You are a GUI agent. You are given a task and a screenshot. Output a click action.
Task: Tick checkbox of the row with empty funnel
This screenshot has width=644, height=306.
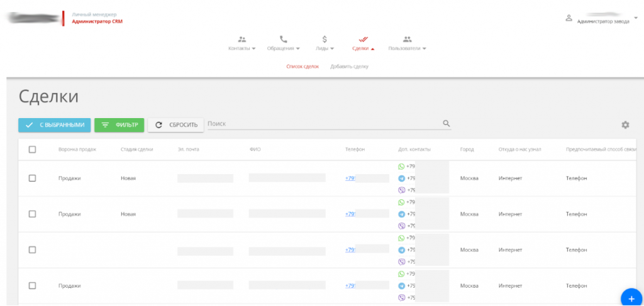[x=33, y=250]
